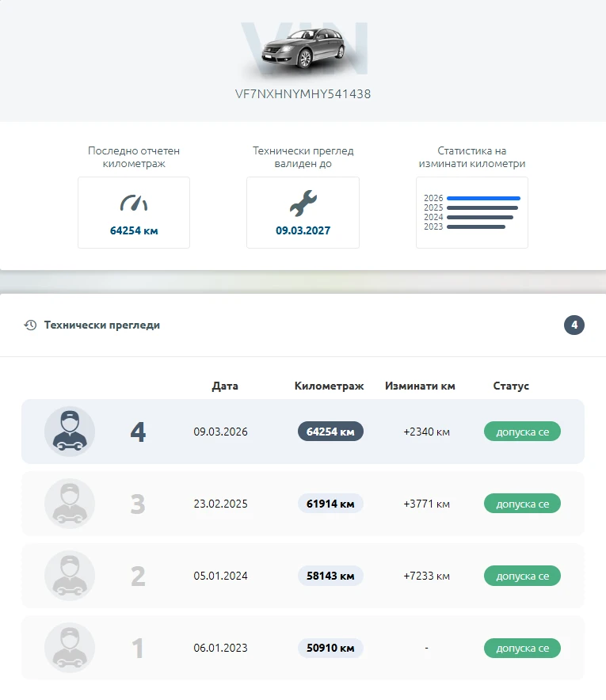The height and width of the screenshot is (700, 606).
Task: Click the 50910 км mileage pill
Action: (330, 648)
